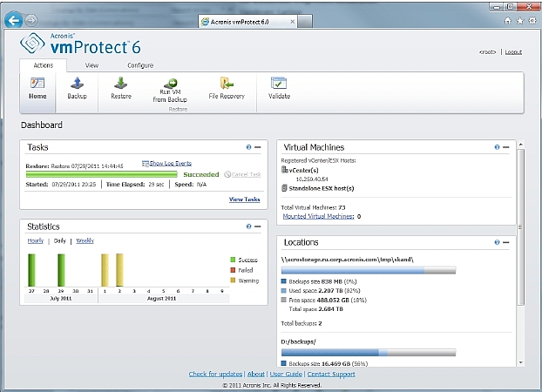Screen dimensions: 542x392
Task: Click the right panel scroll up arrow
Action: point(521,144)
